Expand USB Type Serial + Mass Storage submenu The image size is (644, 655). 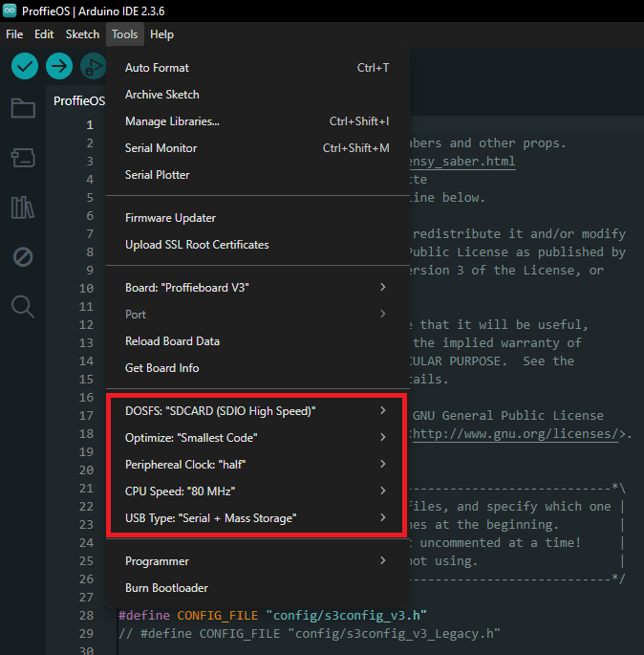257,517
